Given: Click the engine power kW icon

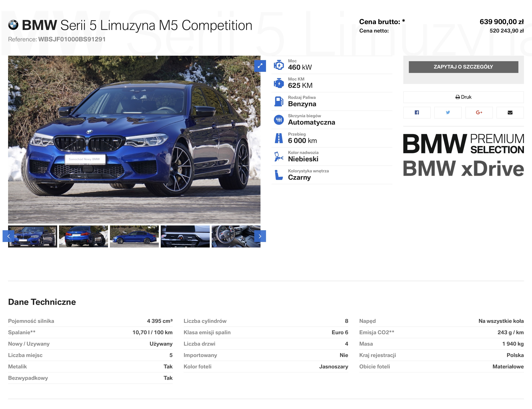Looking at the screenshot, I should (x=279, y=65).
